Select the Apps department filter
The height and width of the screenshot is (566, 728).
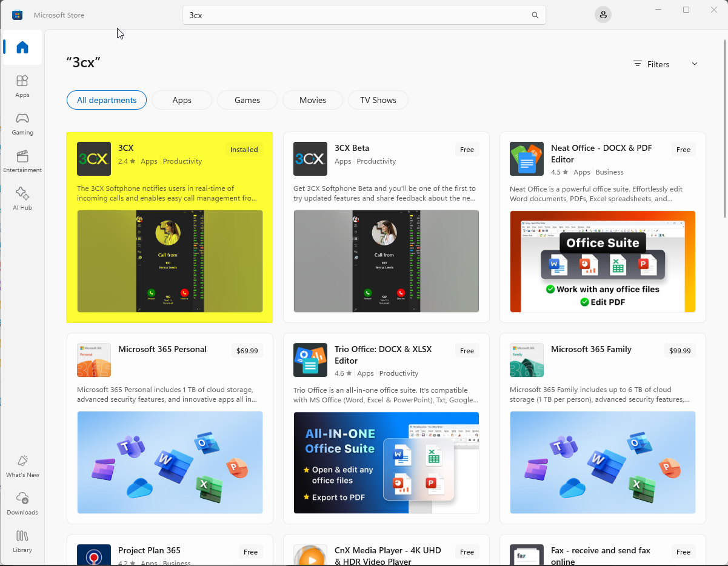(x=182, y=100)
